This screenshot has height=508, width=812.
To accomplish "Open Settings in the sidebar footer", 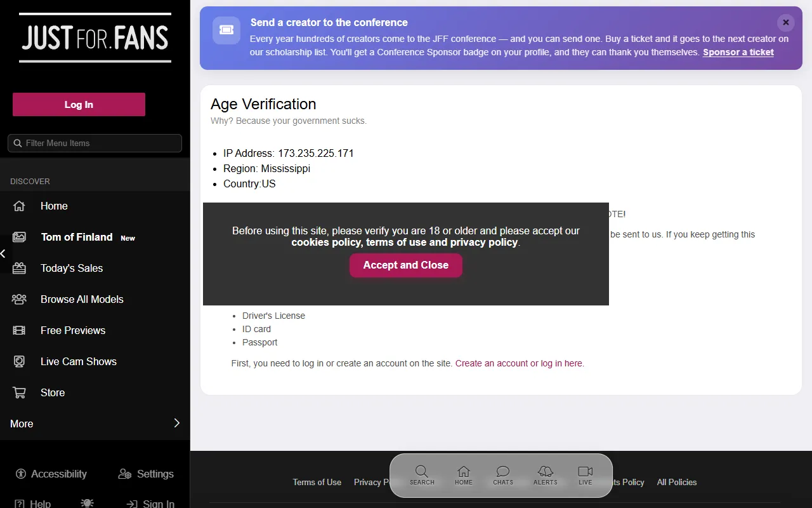I will pos(146,474).
